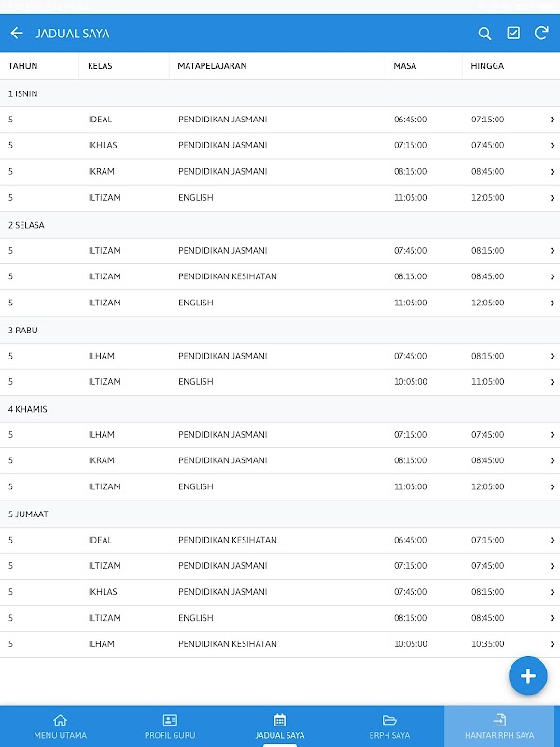The image size is (560, 747).
Task: Tap the back arrow icon
Action: (17, 34)
